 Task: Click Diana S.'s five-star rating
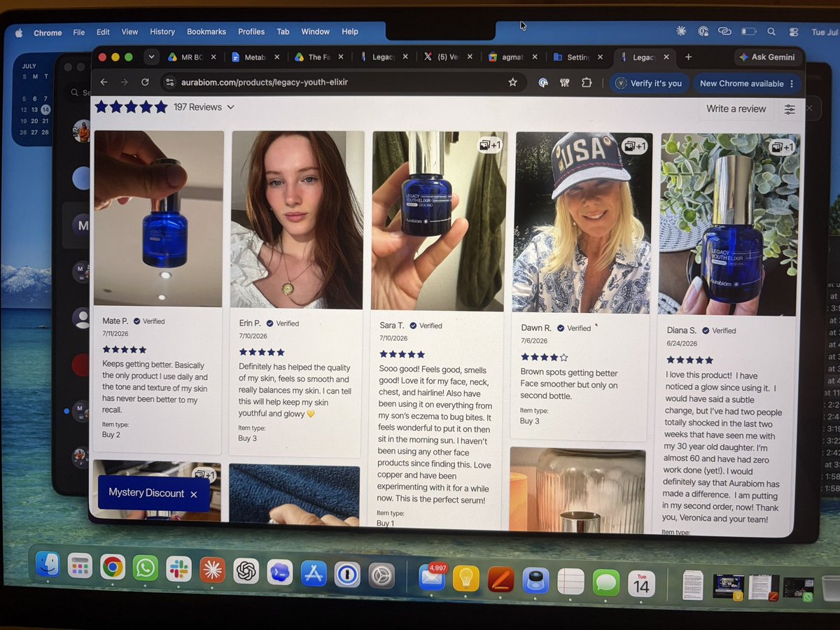tap(689, 360)
